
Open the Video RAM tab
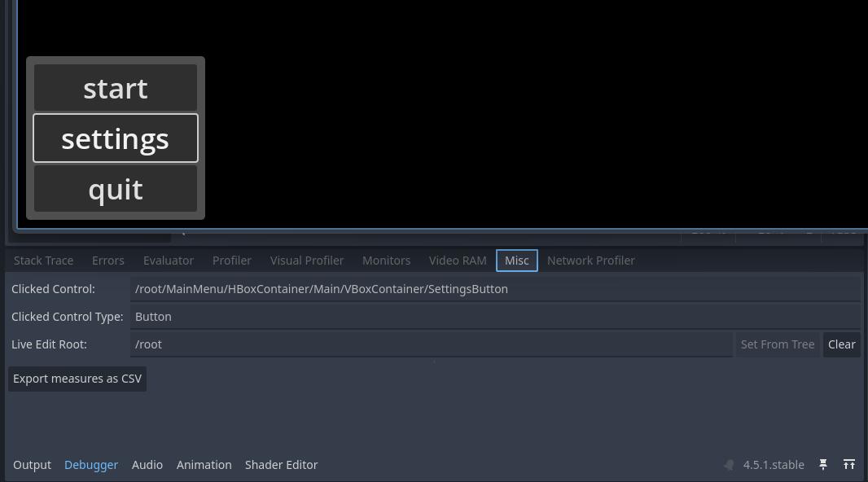click(458, 261)
